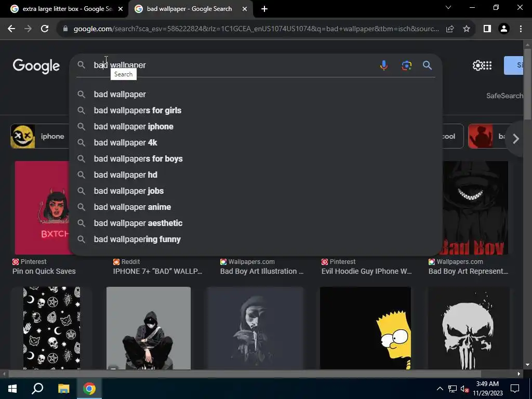Screen dimensions: 532x399
Task: Choose suggestion bad wallpaper 4k
Action: [256, 142]
